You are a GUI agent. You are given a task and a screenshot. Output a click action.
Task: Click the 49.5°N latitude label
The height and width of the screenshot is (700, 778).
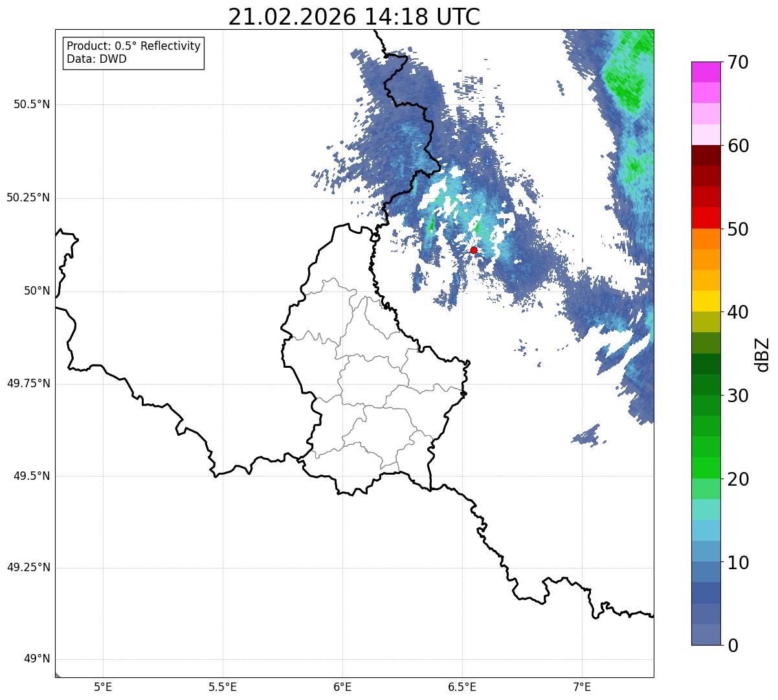pyautogui.click(x=32, y=476)
